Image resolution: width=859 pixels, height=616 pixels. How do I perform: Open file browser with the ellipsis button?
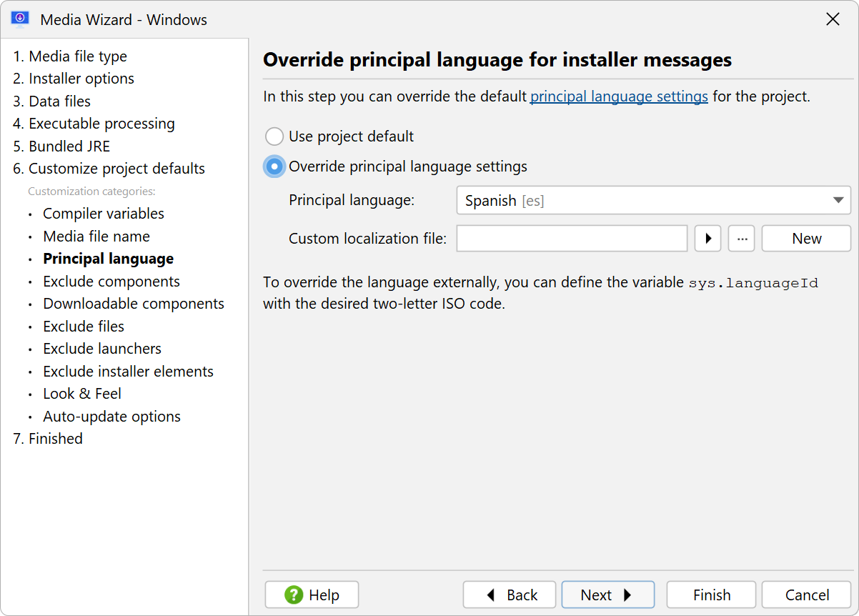[x=742, y=239]
